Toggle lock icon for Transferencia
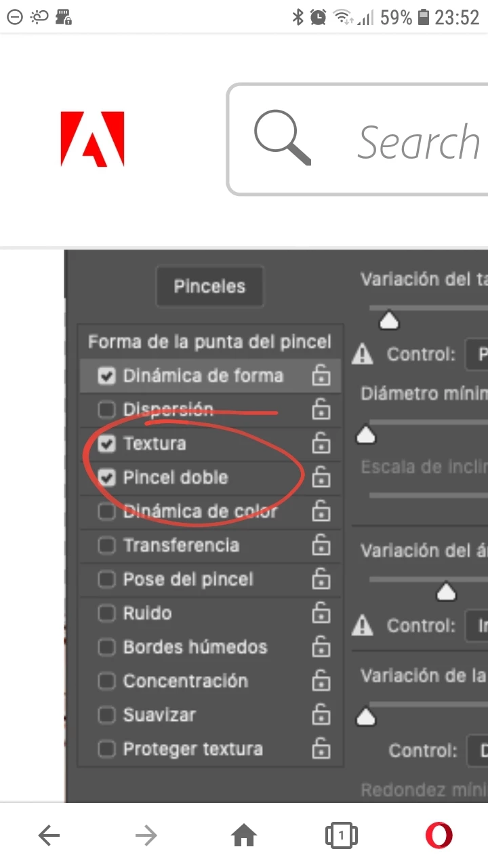 pyautogui.click(x=321, y=544)
